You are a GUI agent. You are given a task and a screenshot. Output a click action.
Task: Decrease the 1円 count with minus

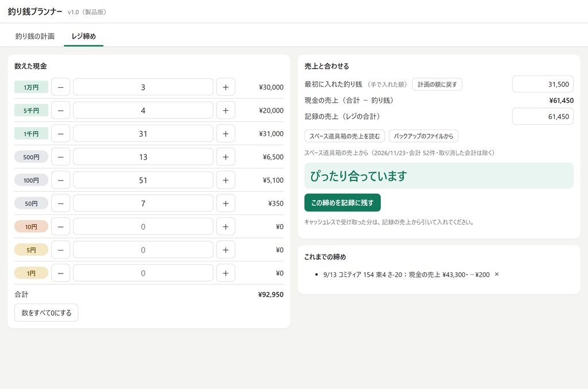[x=61, y=273]
